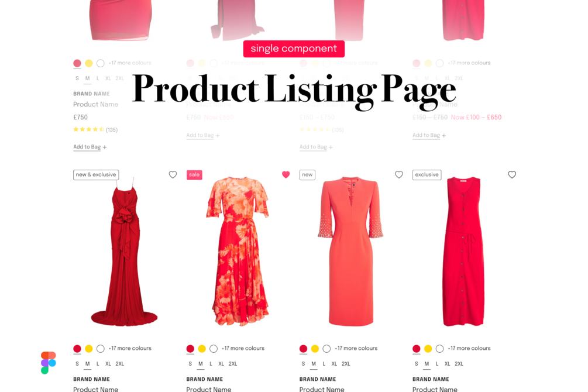The height and width of the screenshot is (392, 588).
Task: Click heart icon on coral dress
Action: click(x=399, y=174)
